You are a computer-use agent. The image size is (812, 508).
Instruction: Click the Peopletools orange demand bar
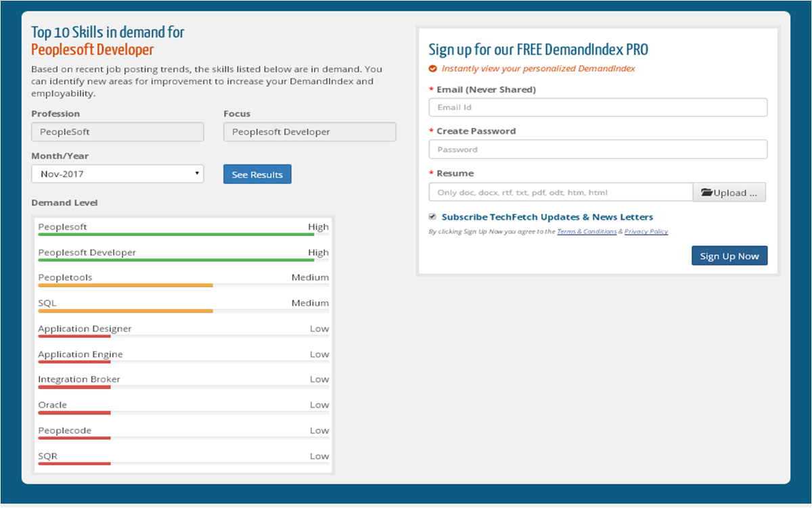point(125,285)
